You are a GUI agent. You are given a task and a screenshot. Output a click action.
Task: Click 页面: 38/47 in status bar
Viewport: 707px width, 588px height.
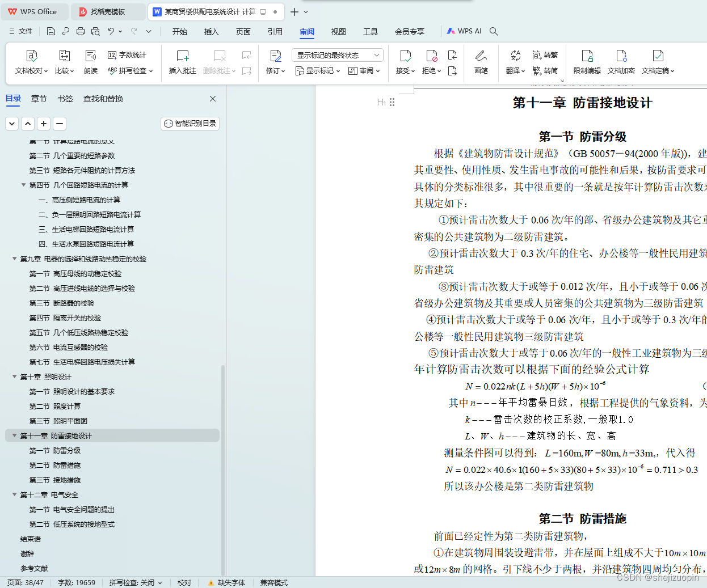tap(26, 582)
